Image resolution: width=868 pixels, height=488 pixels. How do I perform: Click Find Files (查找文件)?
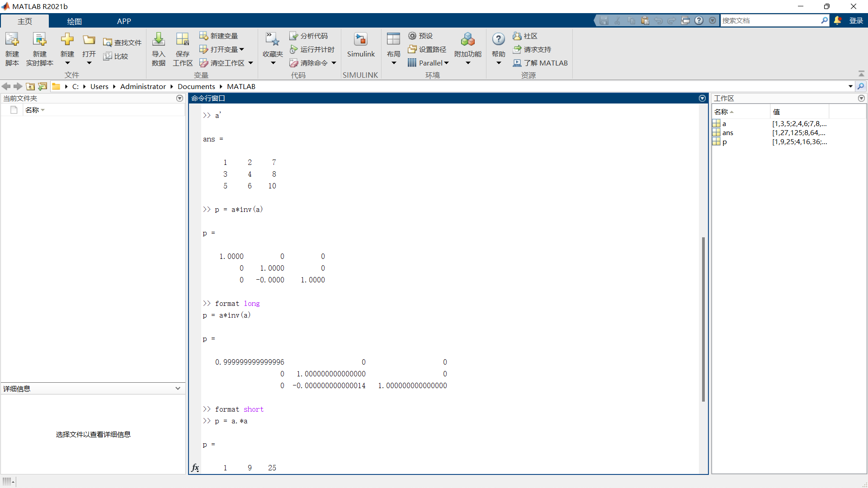click(123, 42)
